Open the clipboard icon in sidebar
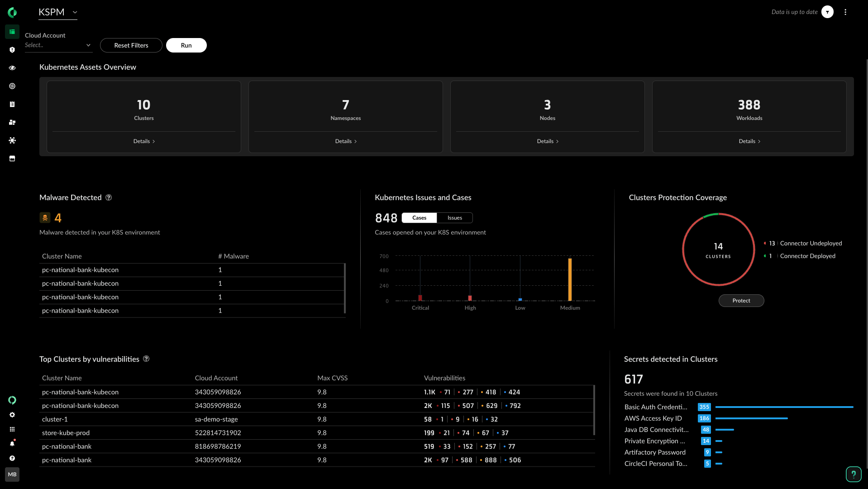This screenshot has height=489, width=868. [x=12, y=104]
